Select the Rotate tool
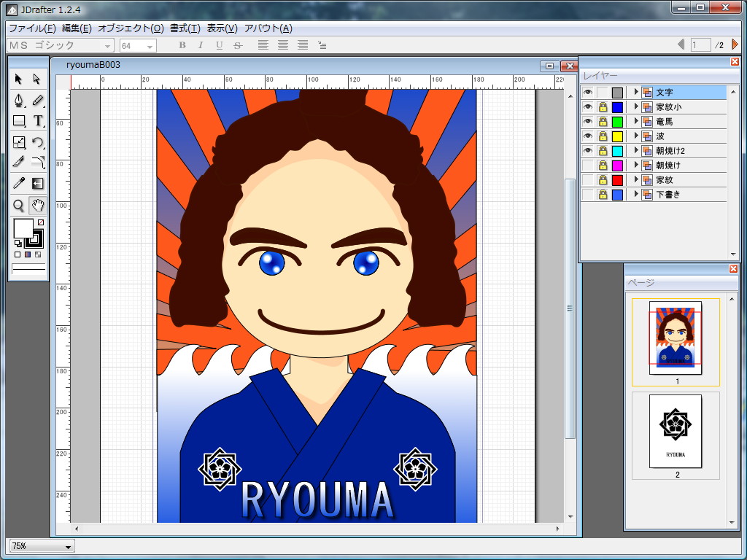The height and width of the screenshot is (560, 747). pos(38,142)
